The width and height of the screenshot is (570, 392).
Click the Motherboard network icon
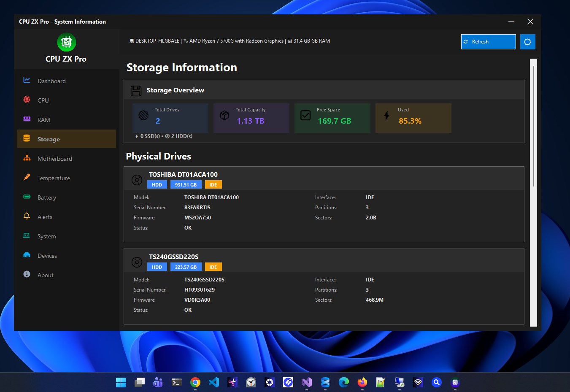pos(27,158)
